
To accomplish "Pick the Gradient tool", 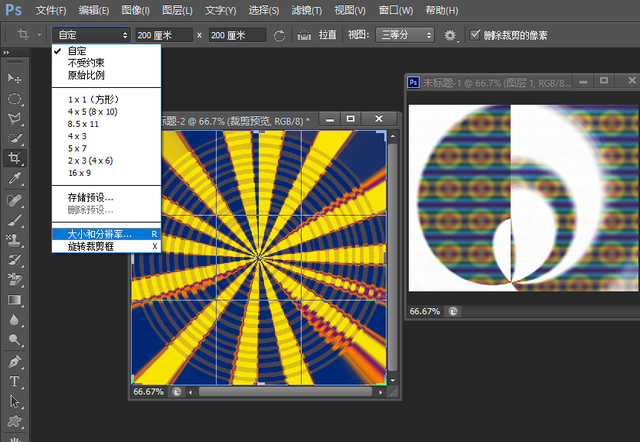I will pyautogui.click(x=15, y=300).
